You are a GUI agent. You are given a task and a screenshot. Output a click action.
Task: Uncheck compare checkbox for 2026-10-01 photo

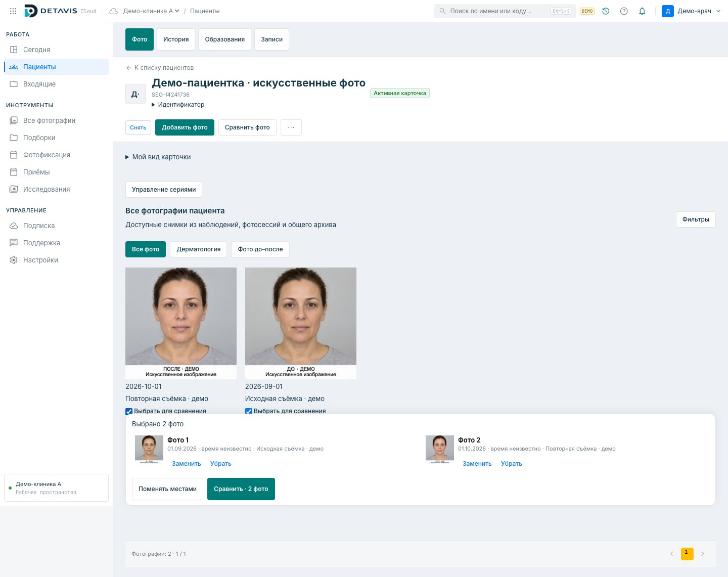coord(129,411)
